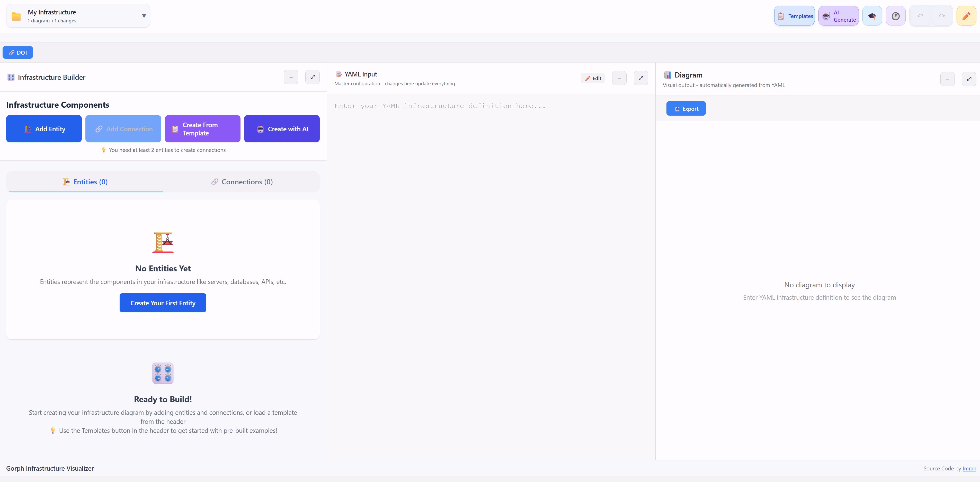Open the Templates menu in header
The height and width of the screenshot is (482, 980).
point(794,16)
